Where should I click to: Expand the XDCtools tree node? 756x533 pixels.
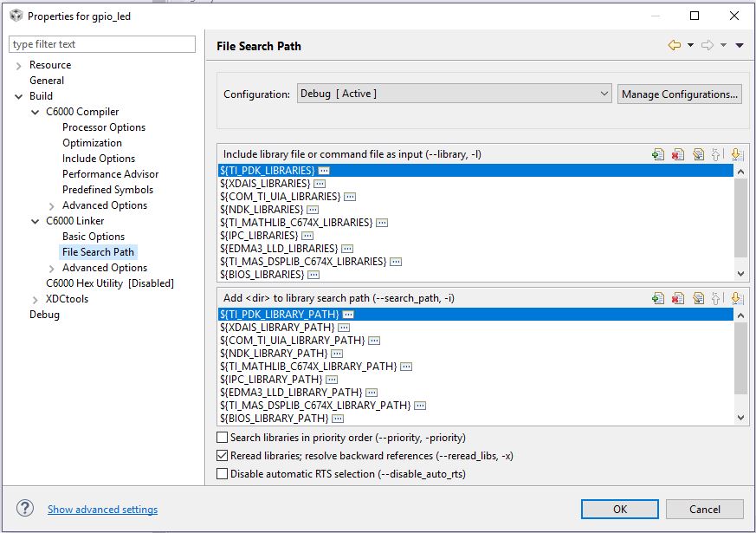36,299
